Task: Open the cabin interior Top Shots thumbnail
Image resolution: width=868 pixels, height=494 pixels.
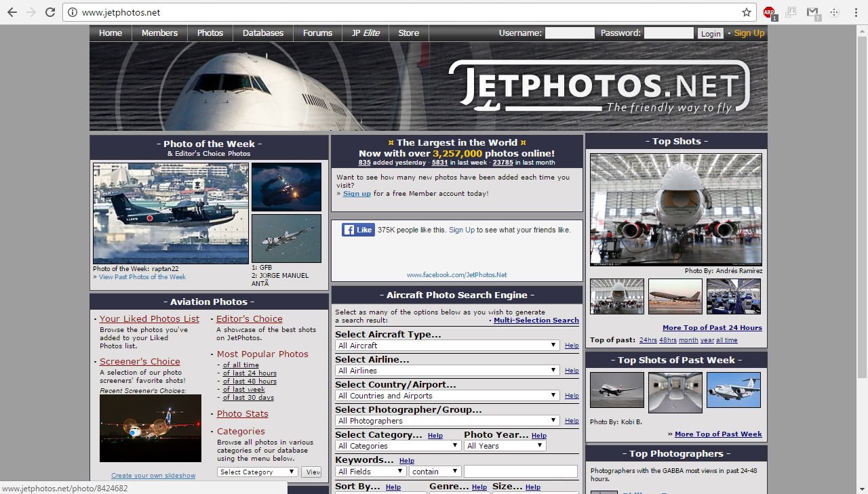Action: [734, 296]
